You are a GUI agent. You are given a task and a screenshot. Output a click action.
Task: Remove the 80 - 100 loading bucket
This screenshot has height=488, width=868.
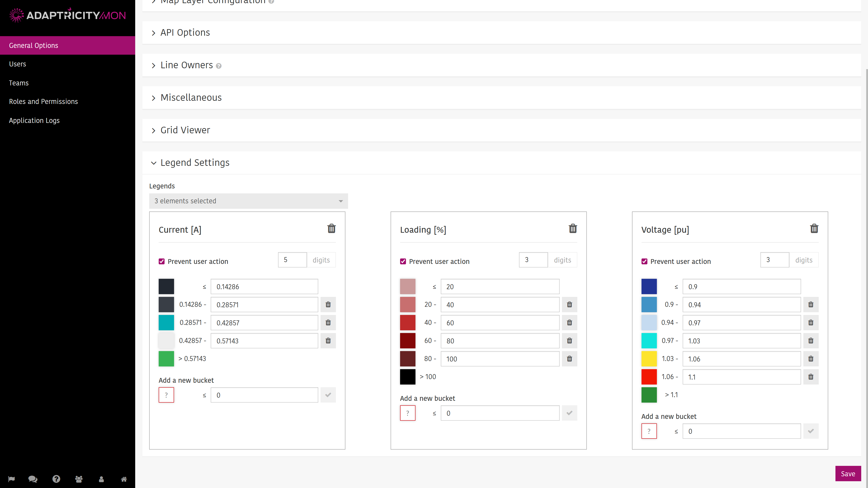tap(569, 359)
